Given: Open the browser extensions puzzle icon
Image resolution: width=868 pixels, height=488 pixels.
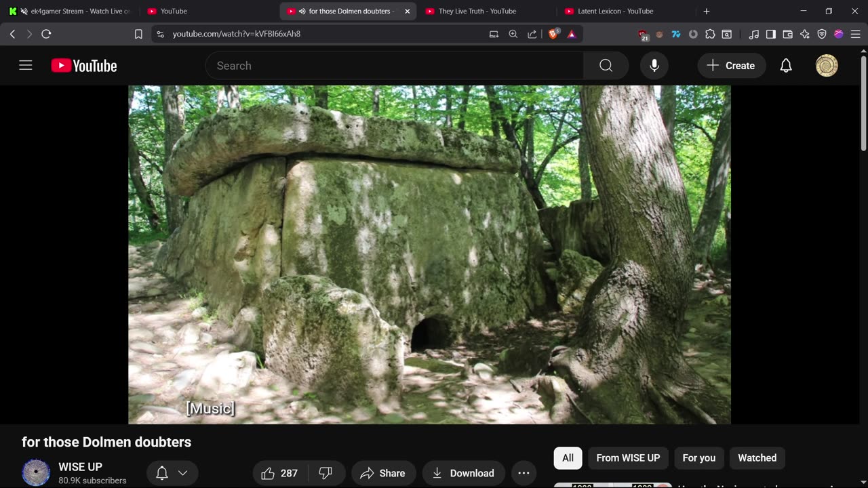Looking at the screenshot, I should point(710,34).
